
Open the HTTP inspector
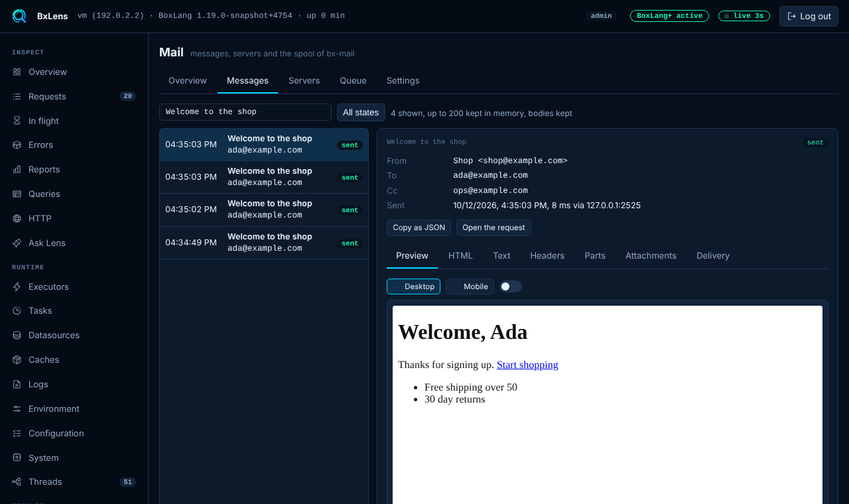coord(74,218)
